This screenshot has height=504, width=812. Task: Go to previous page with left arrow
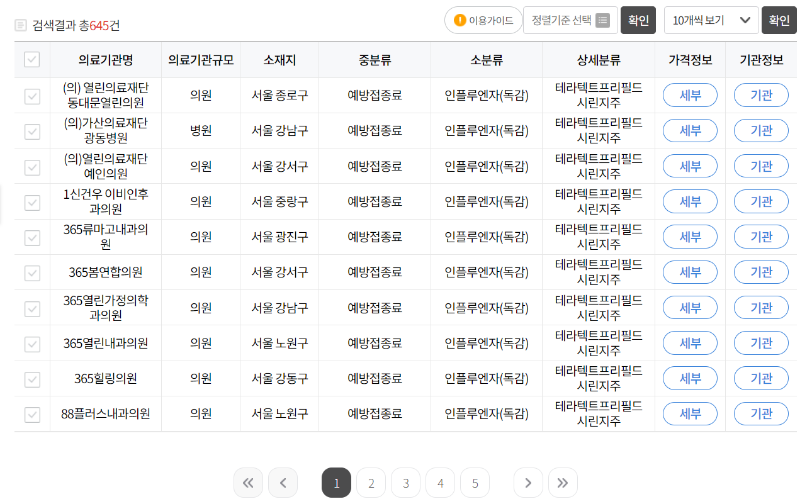283,483
